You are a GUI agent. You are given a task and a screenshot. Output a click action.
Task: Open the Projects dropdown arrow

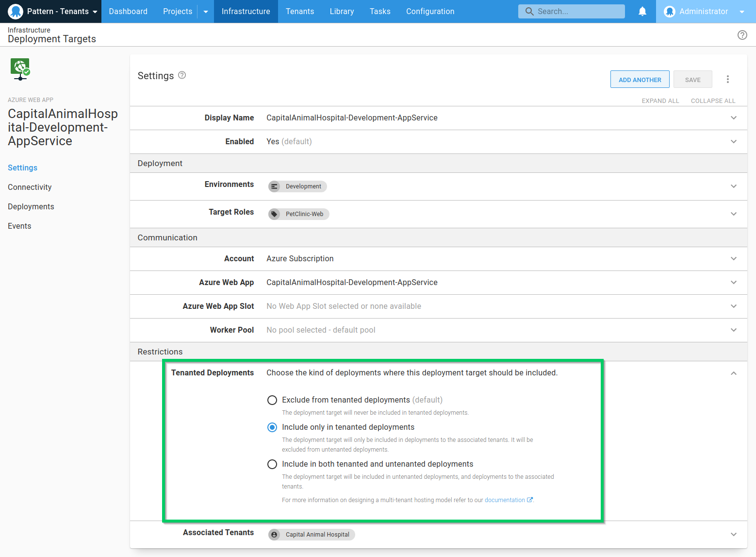tap(206, 12)
